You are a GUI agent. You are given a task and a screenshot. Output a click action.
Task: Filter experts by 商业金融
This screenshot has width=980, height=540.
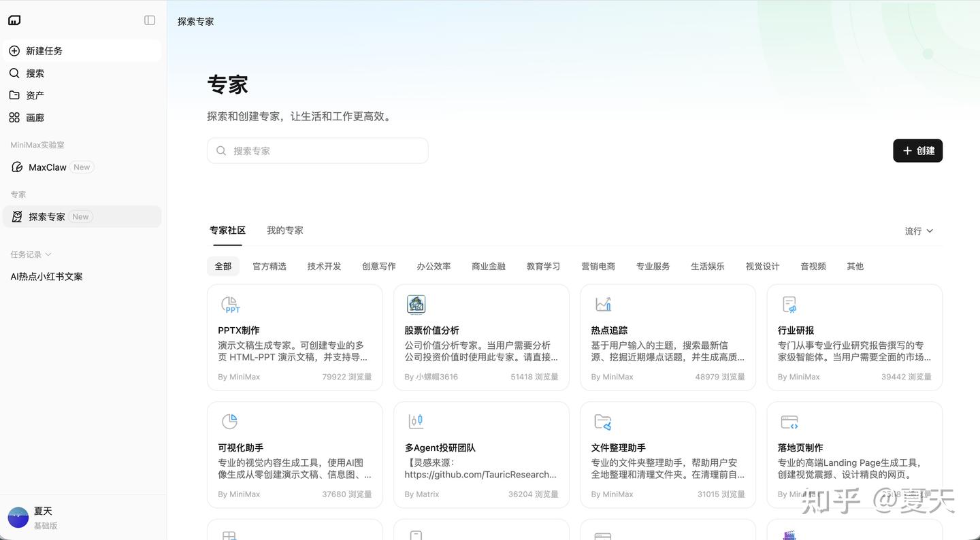(489, 267)
